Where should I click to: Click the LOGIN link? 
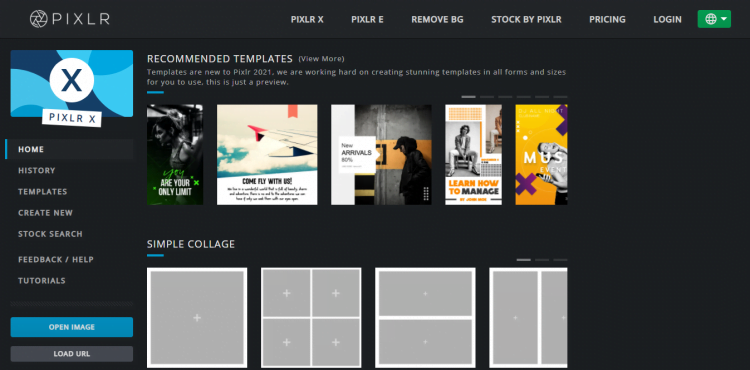[667, 20]
